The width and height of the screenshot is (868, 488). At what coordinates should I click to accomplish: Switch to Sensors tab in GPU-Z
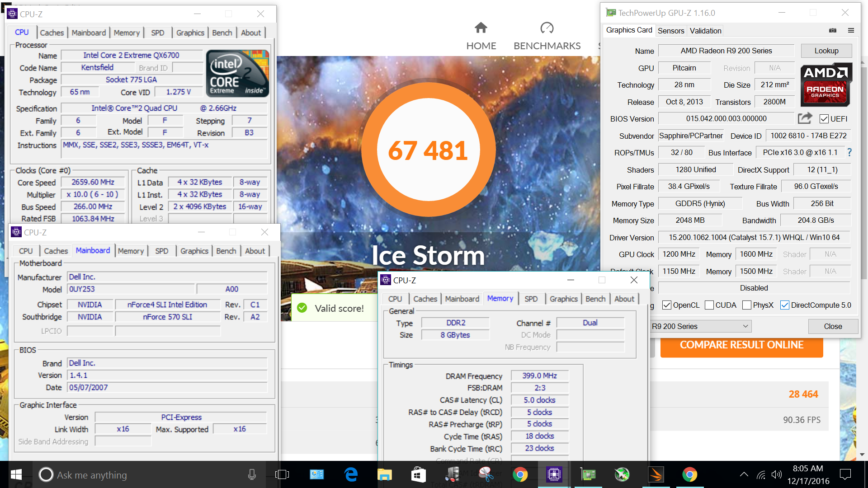point(670,31)
